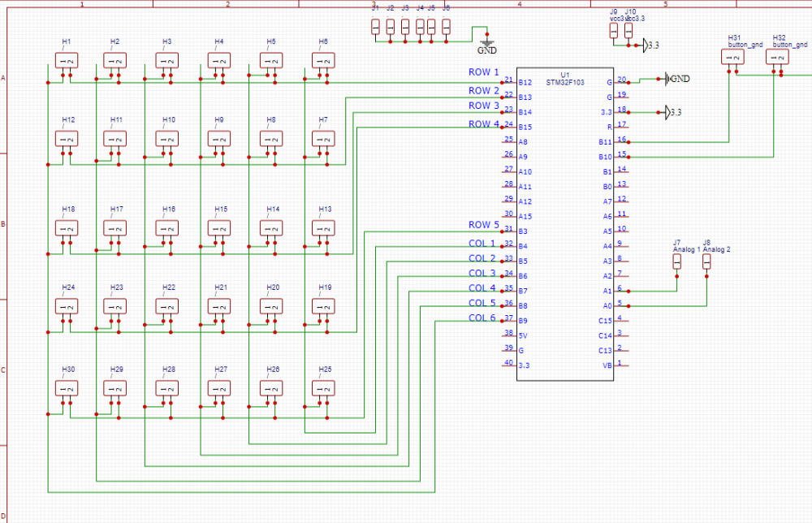Select the ROW 4 net label
Viewport: 812px width, 523px height.
[x=484, y=124]
